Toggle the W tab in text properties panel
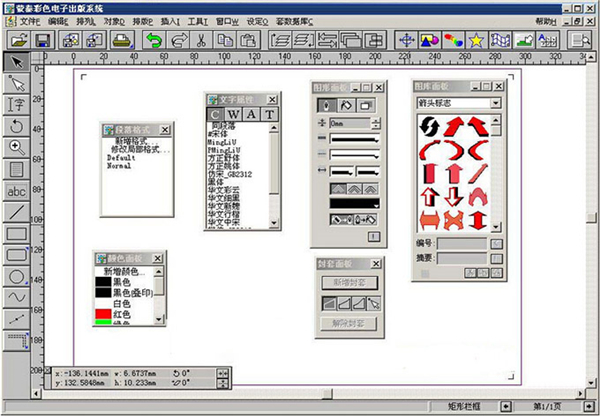Viewport: 600px width, 417px height. click(233, 113)
